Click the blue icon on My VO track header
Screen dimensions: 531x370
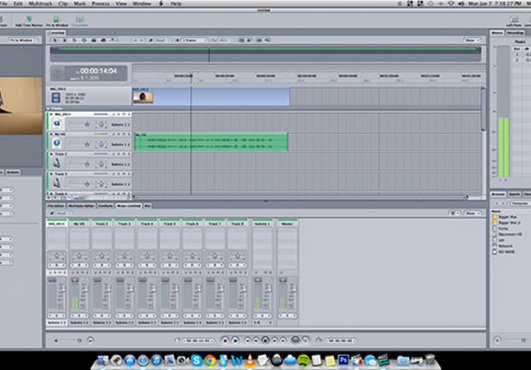click(57, 144)
